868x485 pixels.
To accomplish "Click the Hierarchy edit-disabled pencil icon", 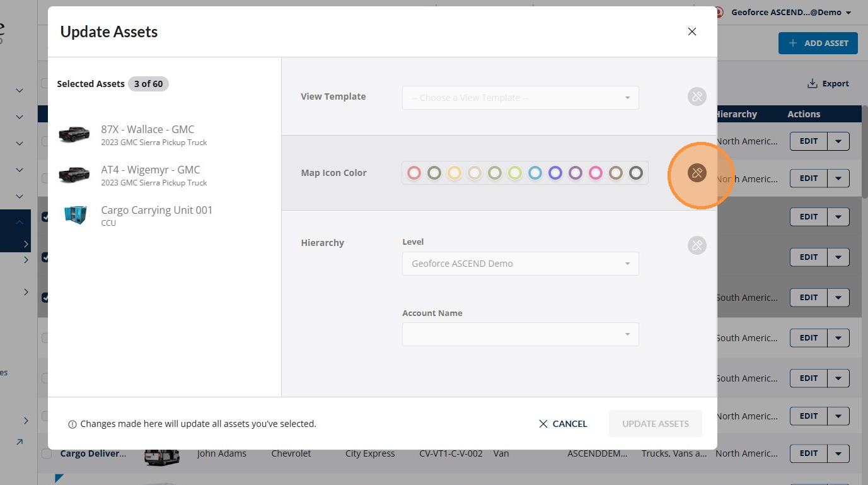I will tap(697, 245).
